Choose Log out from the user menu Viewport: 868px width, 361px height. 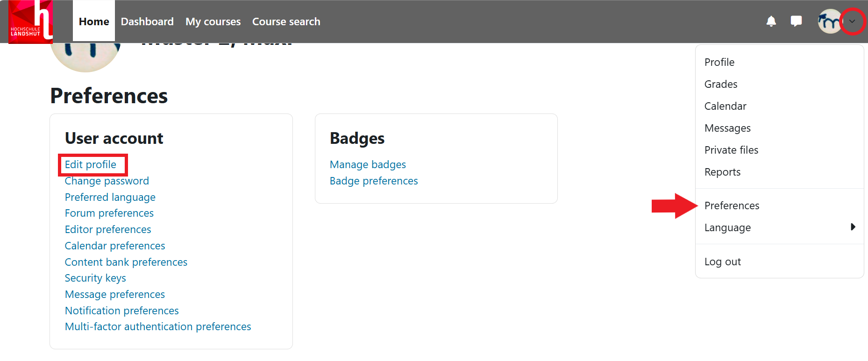pos(722,262)
